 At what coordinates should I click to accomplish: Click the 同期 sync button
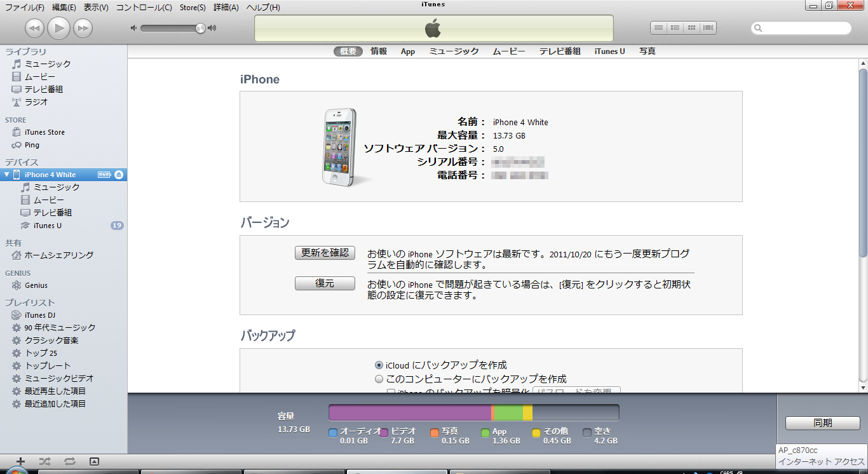click(x=823, y=423)
